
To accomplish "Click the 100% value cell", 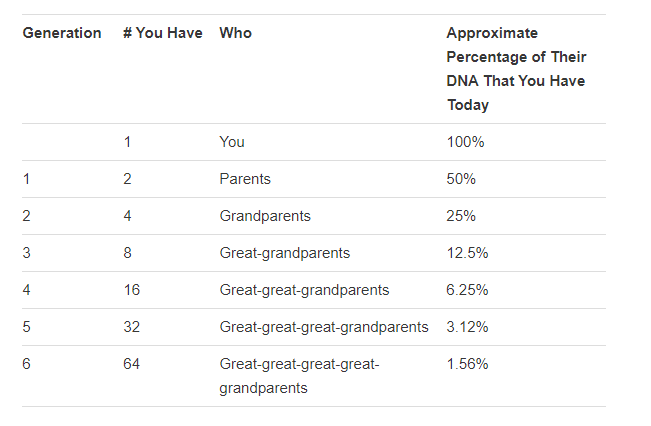I will [x=465, y=142].
